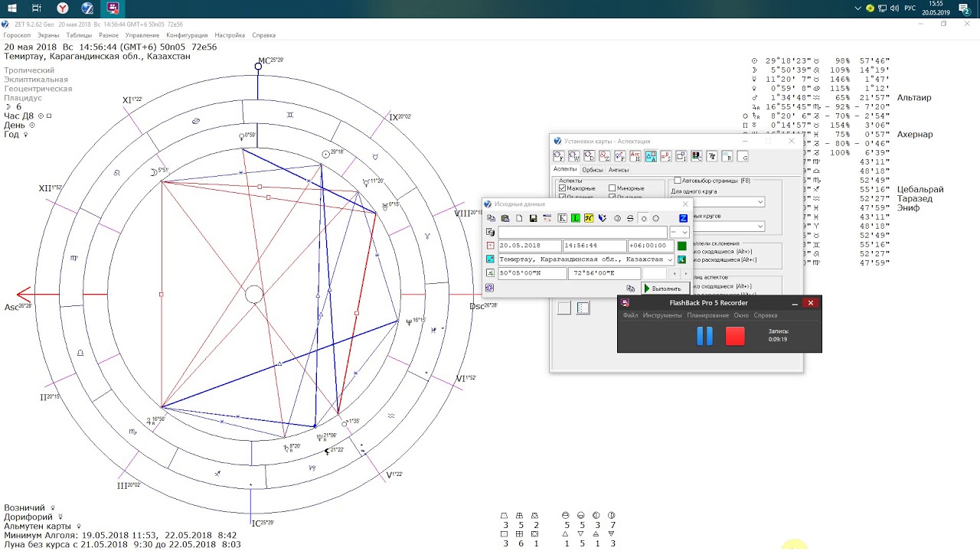Click the R settings icon in chart settings

coord(727,155)
